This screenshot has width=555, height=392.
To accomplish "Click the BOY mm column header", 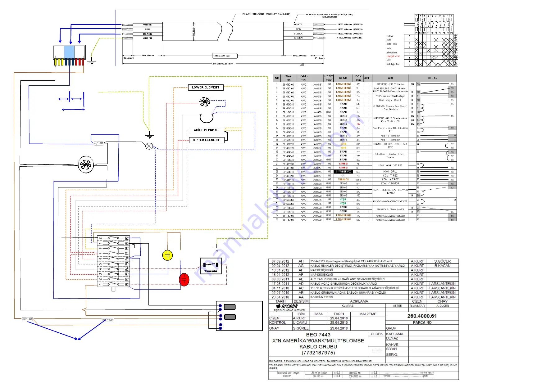I will 358,78.
